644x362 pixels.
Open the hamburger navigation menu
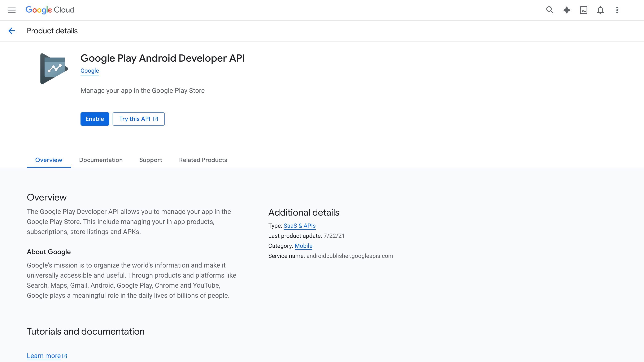click(x=12, y=10)
